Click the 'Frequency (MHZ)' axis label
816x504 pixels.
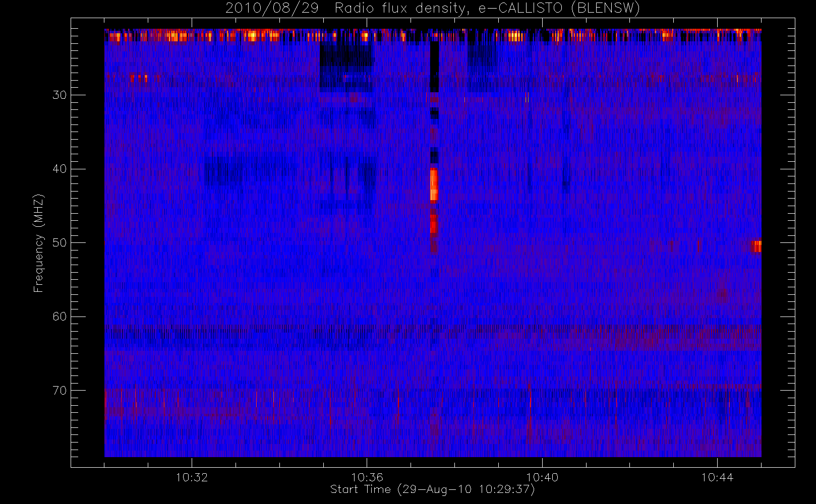click(39, 243)
